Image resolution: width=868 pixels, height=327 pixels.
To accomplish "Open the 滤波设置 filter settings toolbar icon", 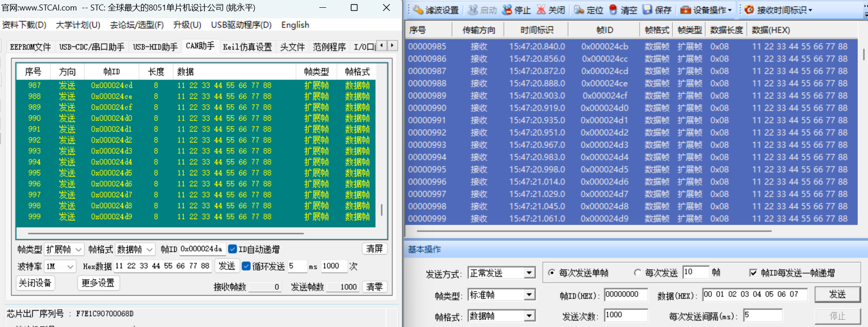I will point(436,10).
